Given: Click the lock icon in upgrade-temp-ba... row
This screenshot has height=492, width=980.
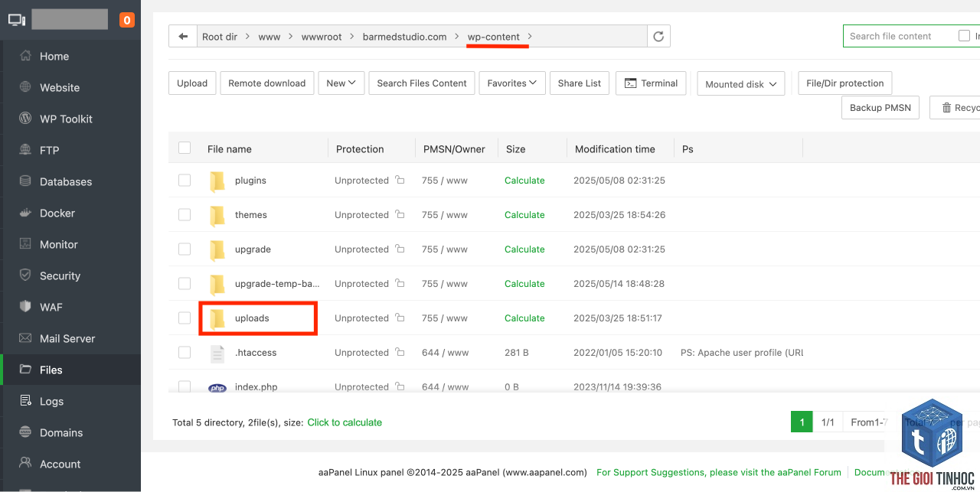Looking at the screenshot, I should point(400,283).
